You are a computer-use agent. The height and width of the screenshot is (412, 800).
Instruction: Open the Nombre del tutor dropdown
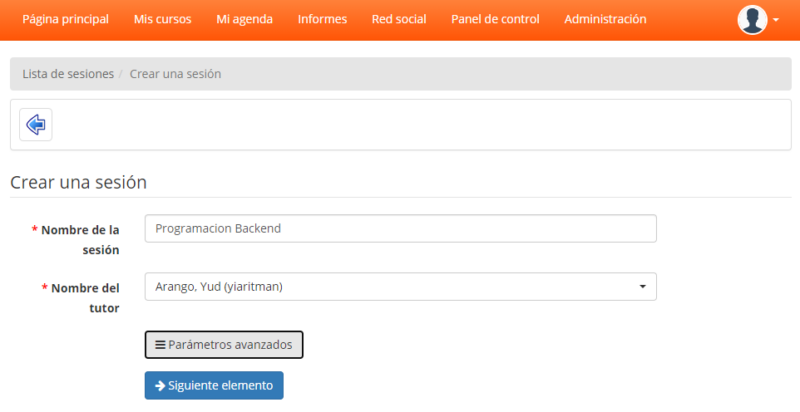pos(400,287)
